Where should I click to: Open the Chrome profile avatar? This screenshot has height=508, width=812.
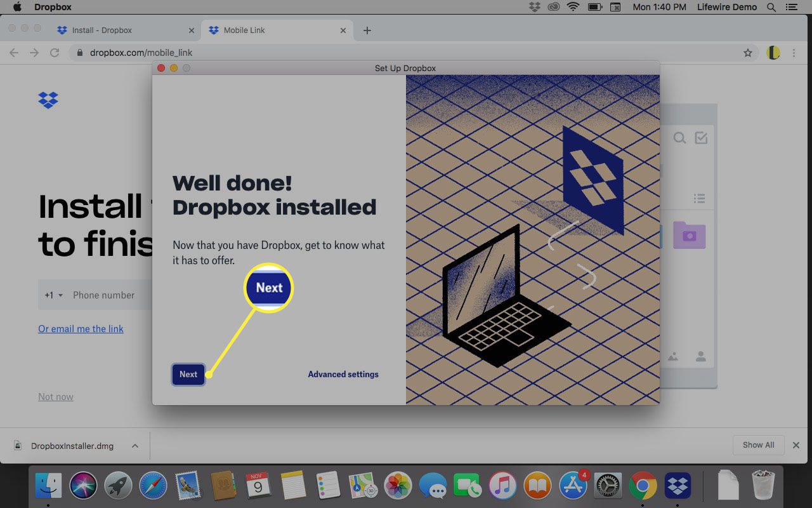[x=773, y=53]
